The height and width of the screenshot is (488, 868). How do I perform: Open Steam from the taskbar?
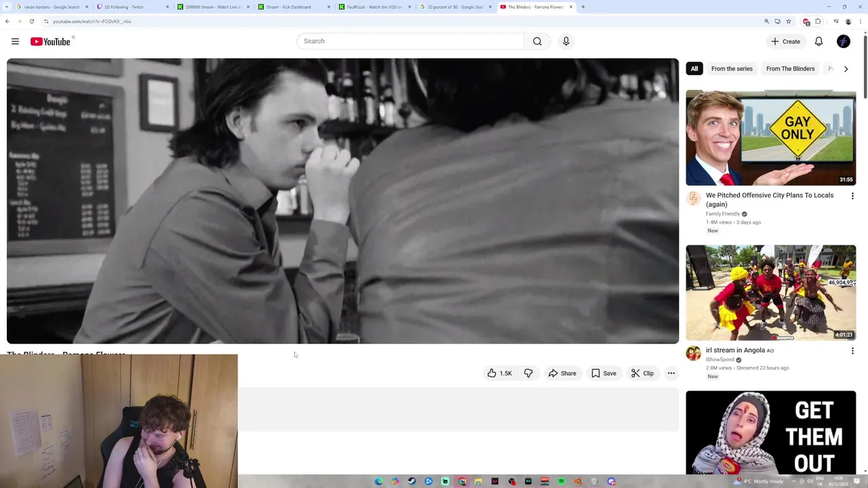click(412, 481)
